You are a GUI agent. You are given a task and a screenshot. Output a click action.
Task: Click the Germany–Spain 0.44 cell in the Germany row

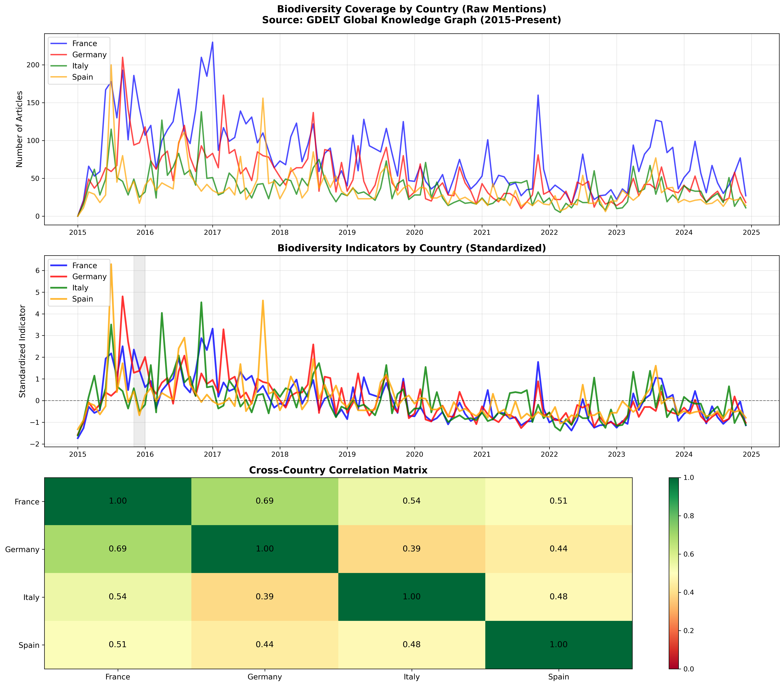[559, 549]
